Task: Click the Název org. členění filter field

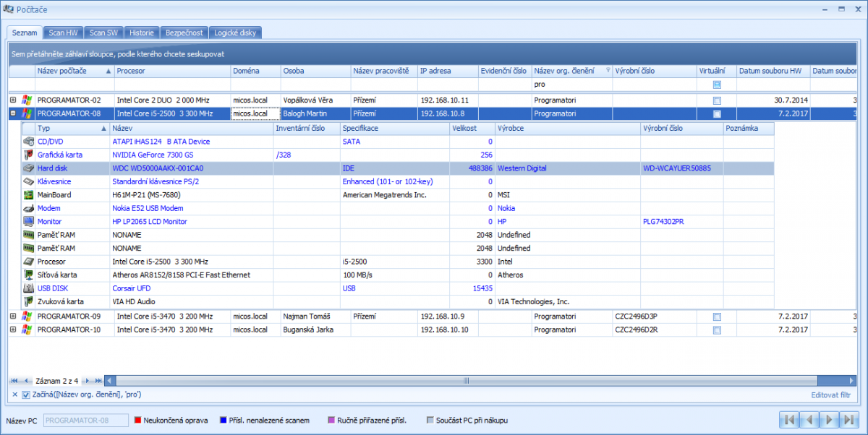Action: (x=571, y=85)
